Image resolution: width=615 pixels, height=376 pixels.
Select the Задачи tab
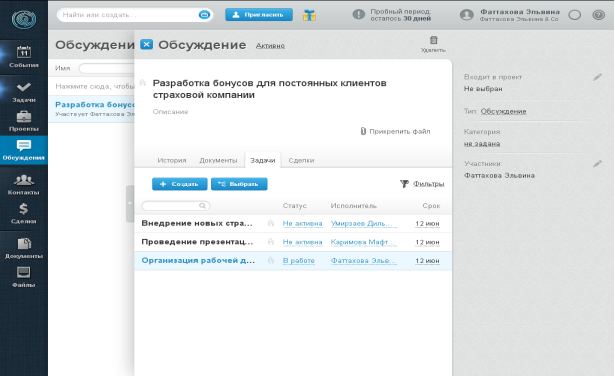point(263,160)
